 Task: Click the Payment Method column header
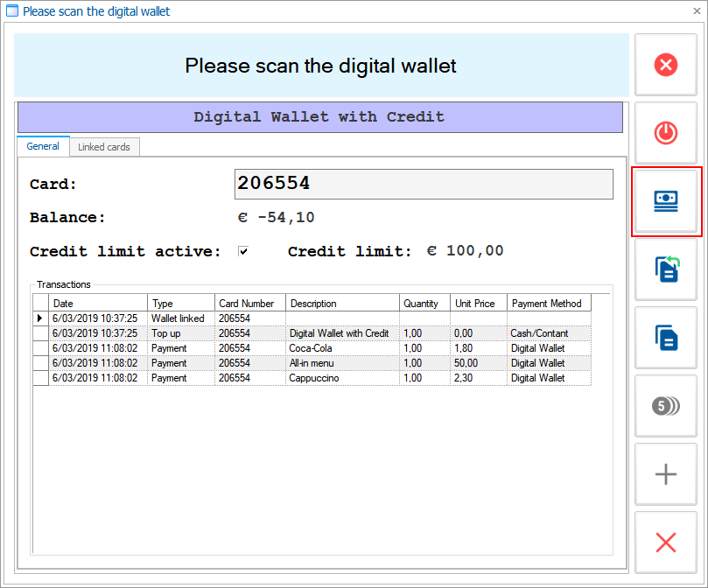[x=549, y=304]
